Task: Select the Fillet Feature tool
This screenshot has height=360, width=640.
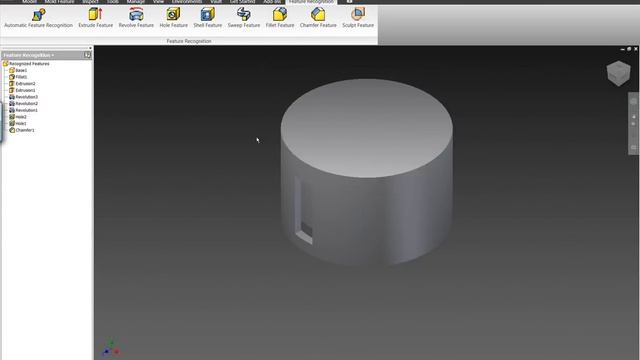Action: [x=280, y=18]
